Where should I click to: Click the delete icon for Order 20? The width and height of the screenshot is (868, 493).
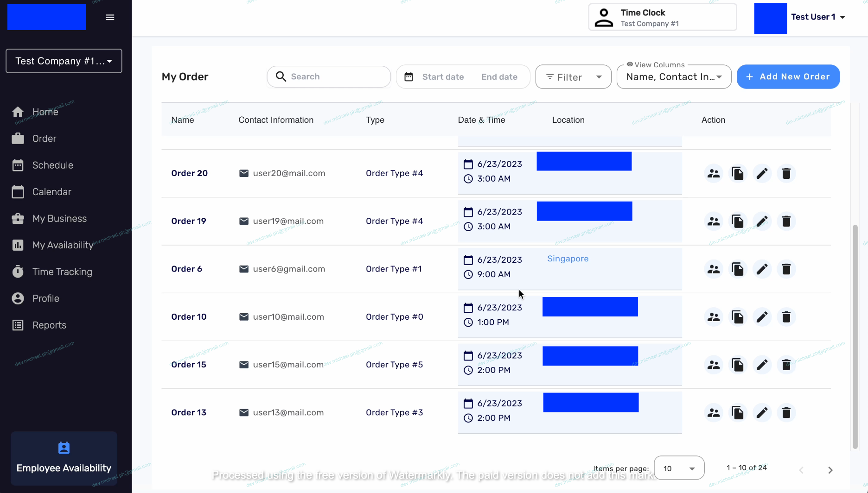(x=786, y=174)
